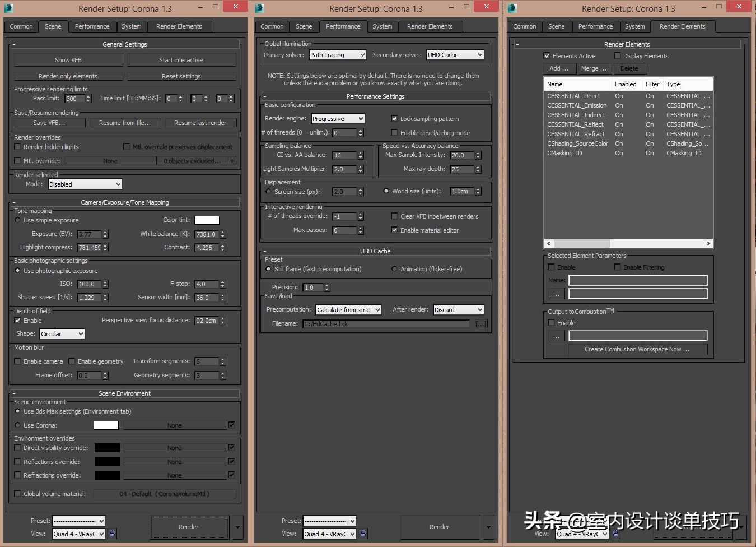
Task: Open the Color tint swatch
Action: (x=207, y=220)
